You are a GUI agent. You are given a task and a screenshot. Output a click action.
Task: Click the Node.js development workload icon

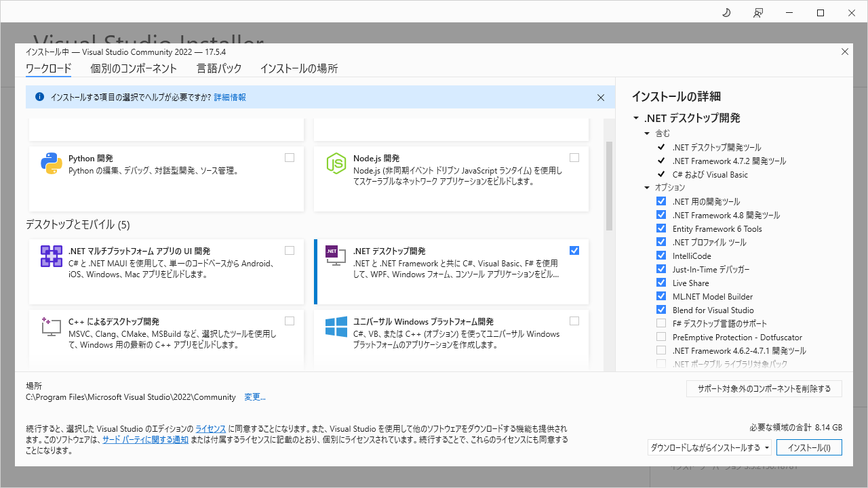(336, 163)
